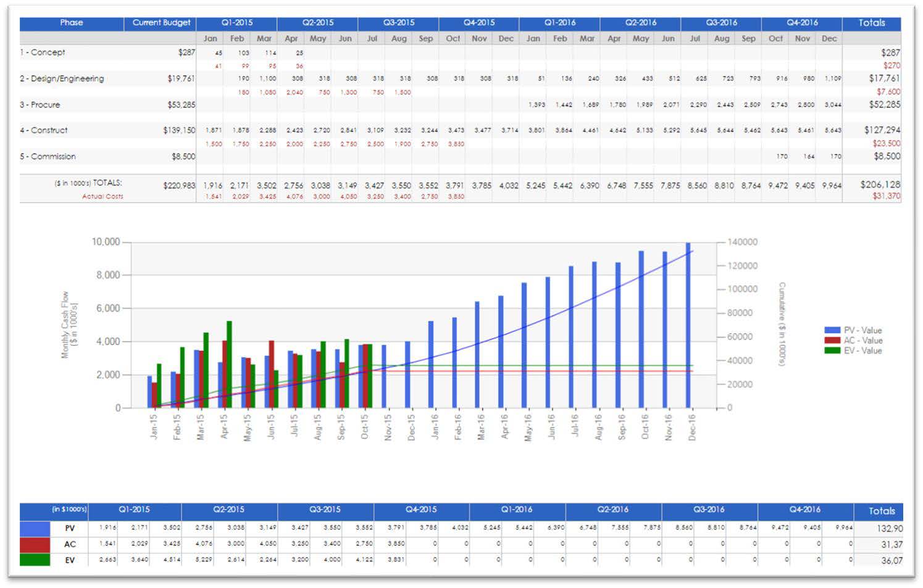923x588 pixels.
Task: Select the AC - Value legend entry
Action: click(x=862, y=340)
